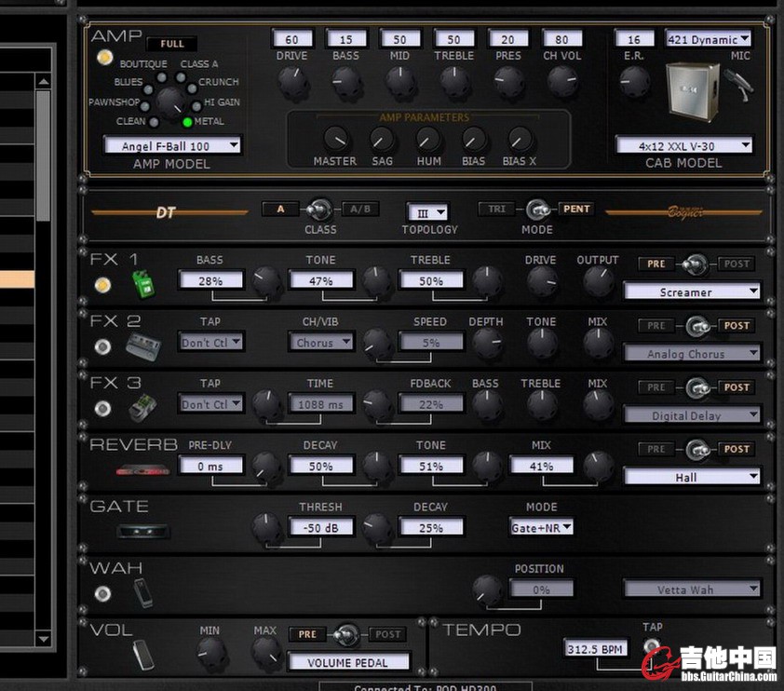Click the red reverb rack unit icon
Image resolution: width=784 pixels, height=691 pixels.
(142, 470)
